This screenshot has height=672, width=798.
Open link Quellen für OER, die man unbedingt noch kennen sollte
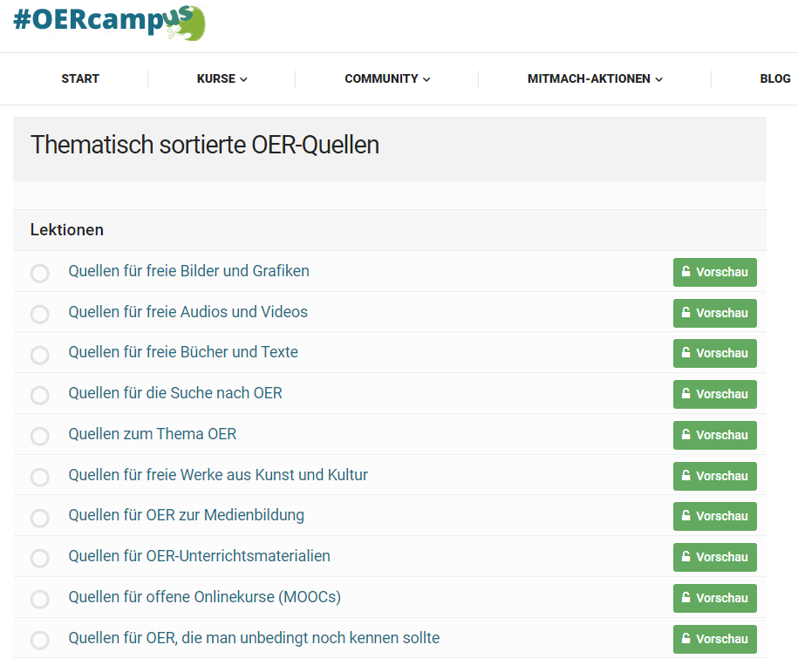[254, 638]
